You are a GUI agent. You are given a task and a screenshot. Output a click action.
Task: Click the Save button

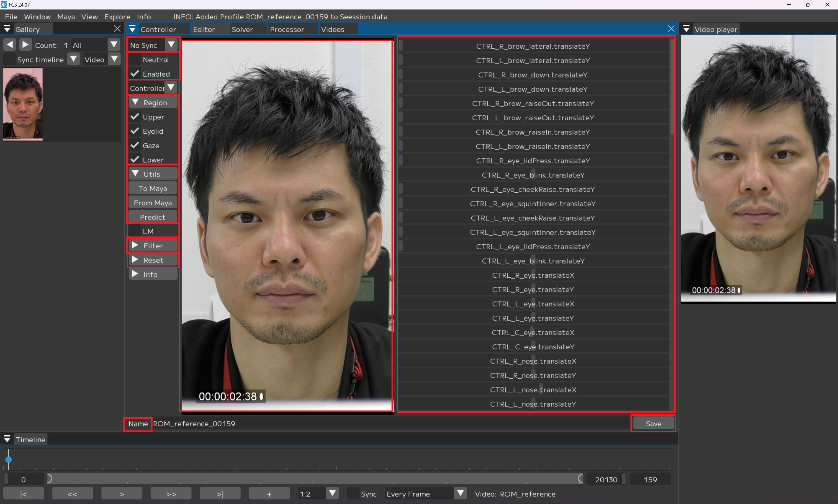(653, 424)
